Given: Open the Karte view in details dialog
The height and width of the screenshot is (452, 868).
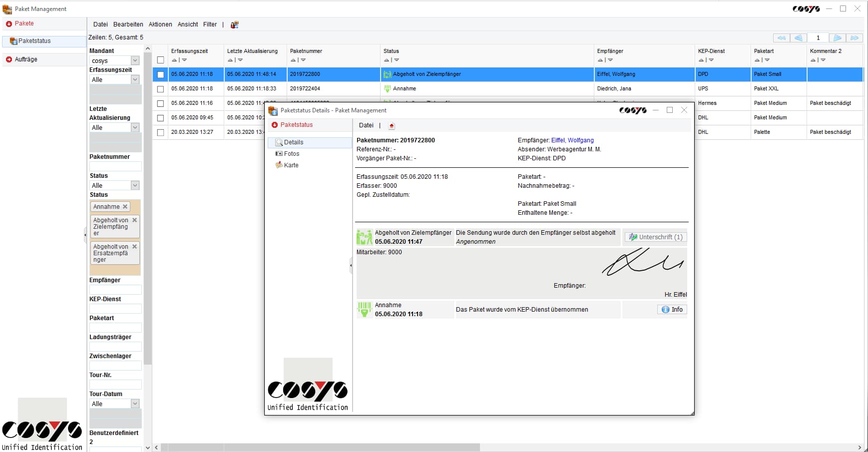Looking at the screenshot, I should click(x=291, y=165).
